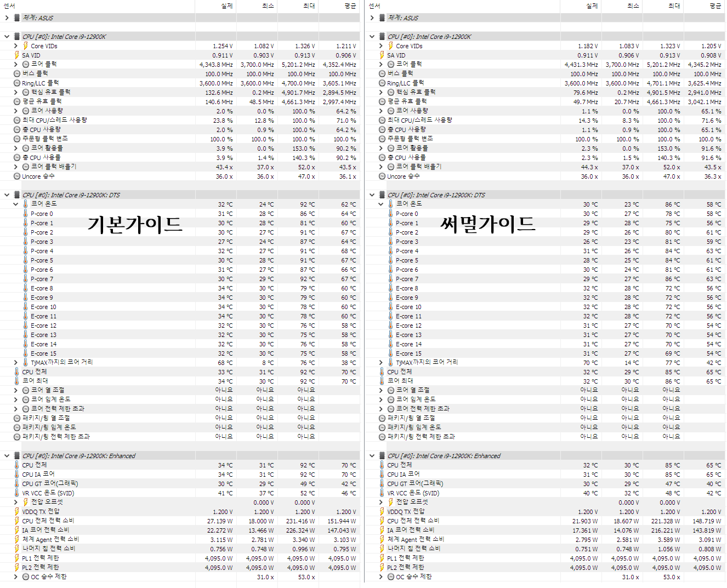This screenshot has height=588, width=727.
Task: Click the thermometer icon beside P-core 0 under 기본가이드
Action: (25, 214)
